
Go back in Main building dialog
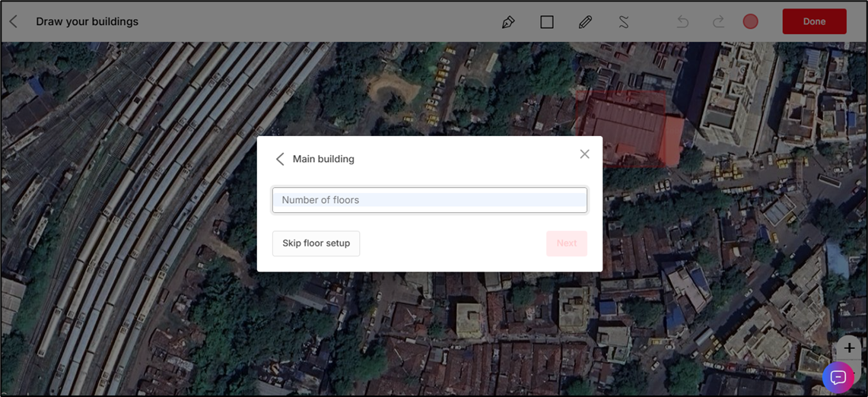pyautogui.click(x=280, y=160)
